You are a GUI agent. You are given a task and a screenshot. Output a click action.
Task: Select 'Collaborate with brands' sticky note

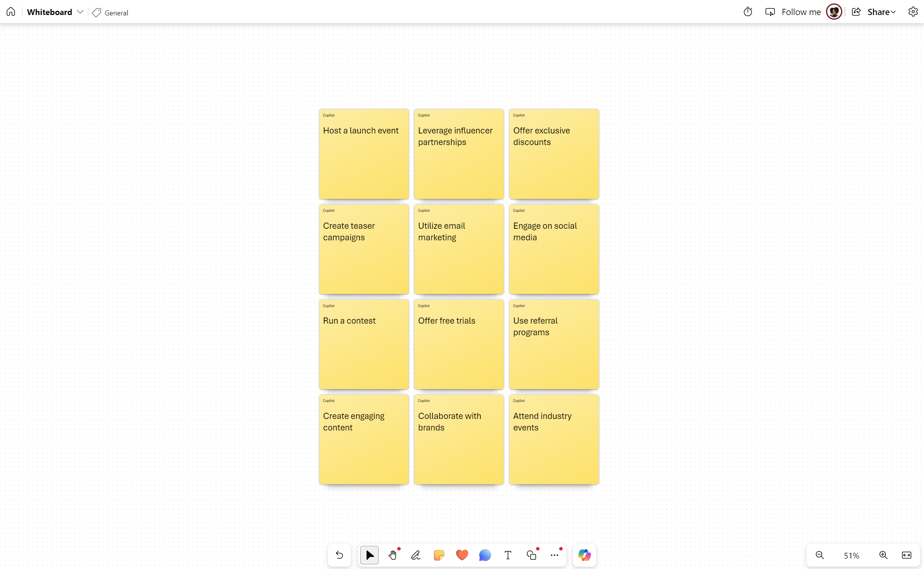tap(459, 439)
